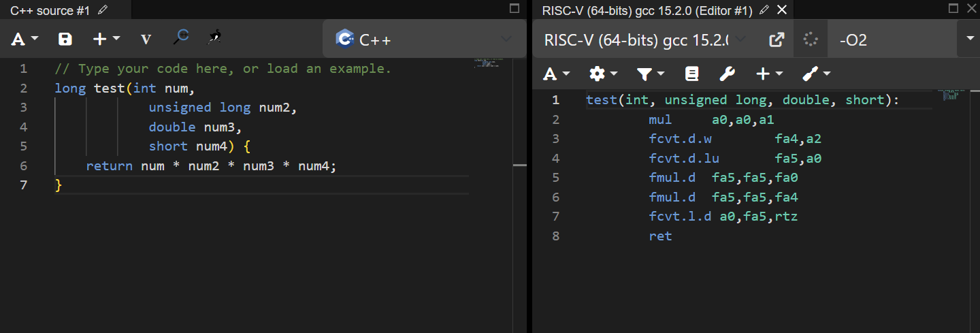The image size is (980, 333).
Task: Click the comment line 'Type your code here'
Action: pos(223,69)
